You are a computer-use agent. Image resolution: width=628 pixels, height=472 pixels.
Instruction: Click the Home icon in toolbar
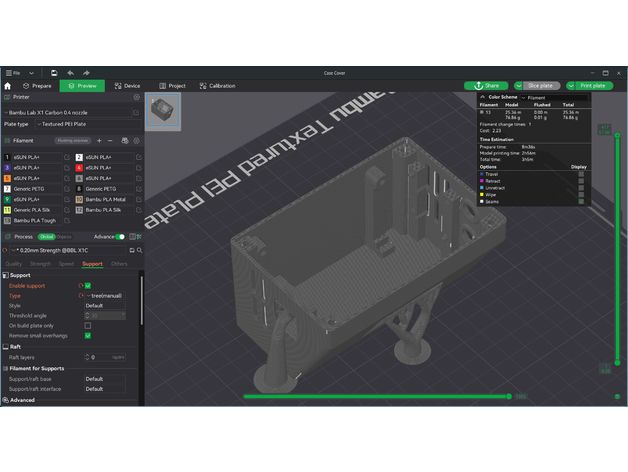click(8, 86)
